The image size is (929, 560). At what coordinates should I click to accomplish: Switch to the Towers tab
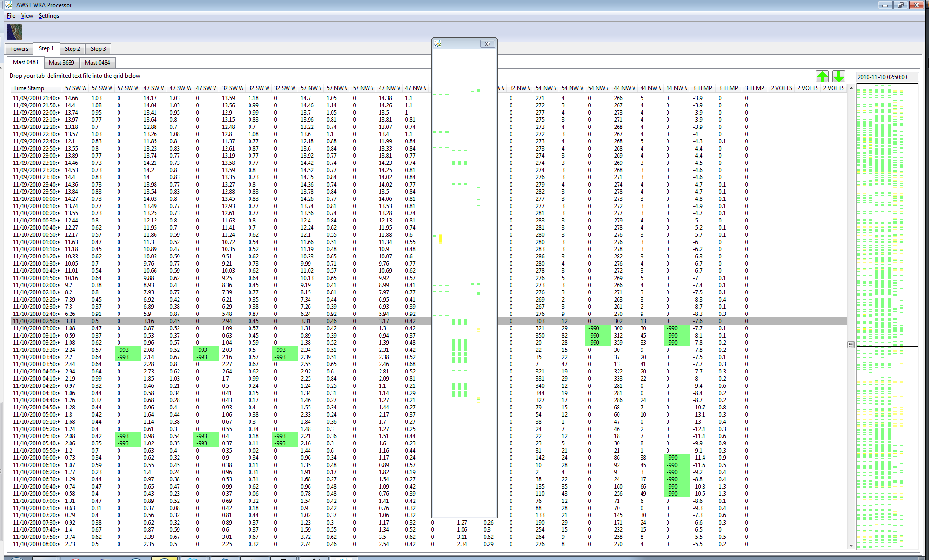[x=19, y=49]
